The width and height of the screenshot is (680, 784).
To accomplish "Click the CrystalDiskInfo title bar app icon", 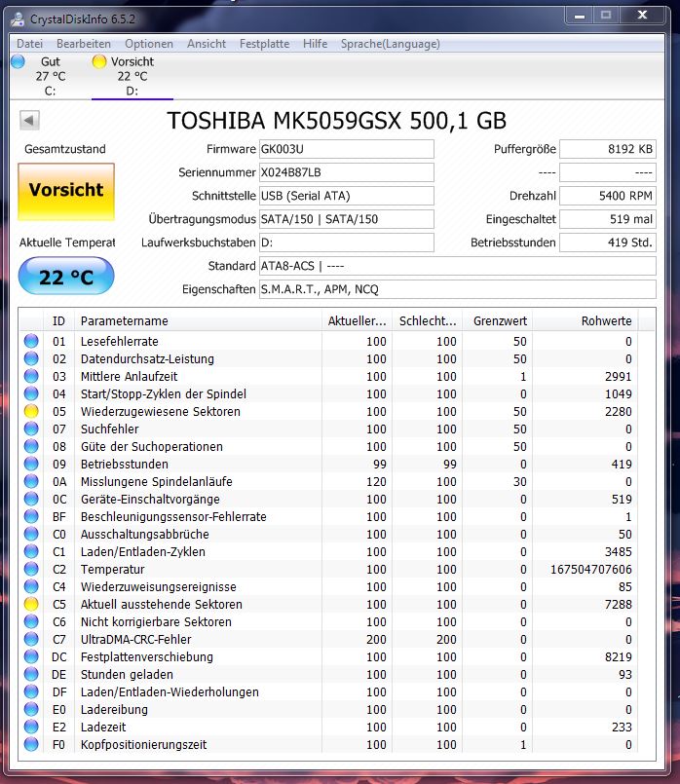I will pos(18,19).
